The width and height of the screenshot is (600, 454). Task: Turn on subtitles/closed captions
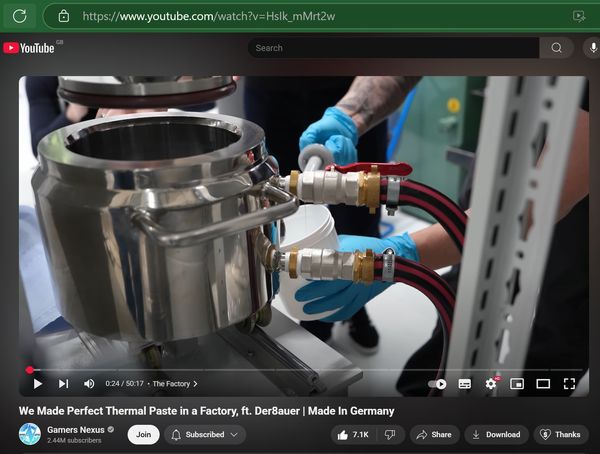(465, 384)
